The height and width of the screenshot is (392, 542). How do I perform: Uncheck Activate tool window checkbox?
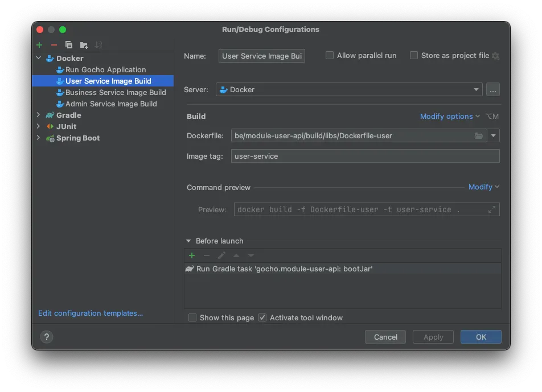tap(262, 317)
